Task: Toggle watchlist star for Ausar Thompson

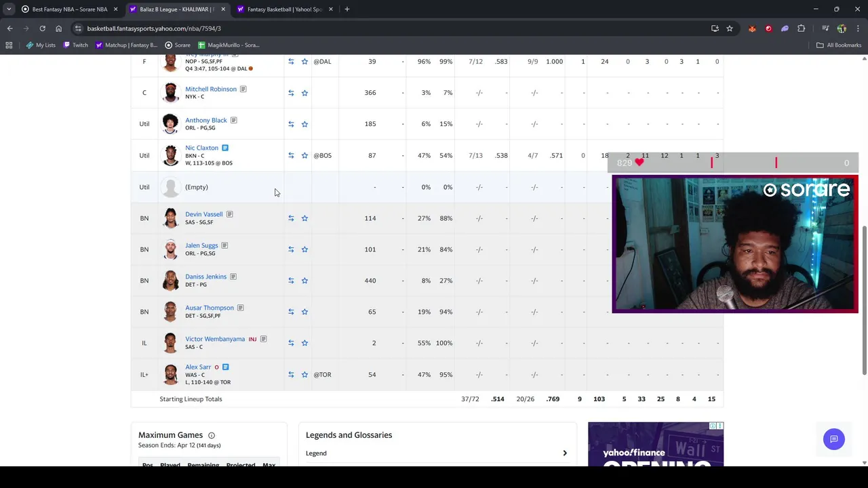Action: click(304, 312)
